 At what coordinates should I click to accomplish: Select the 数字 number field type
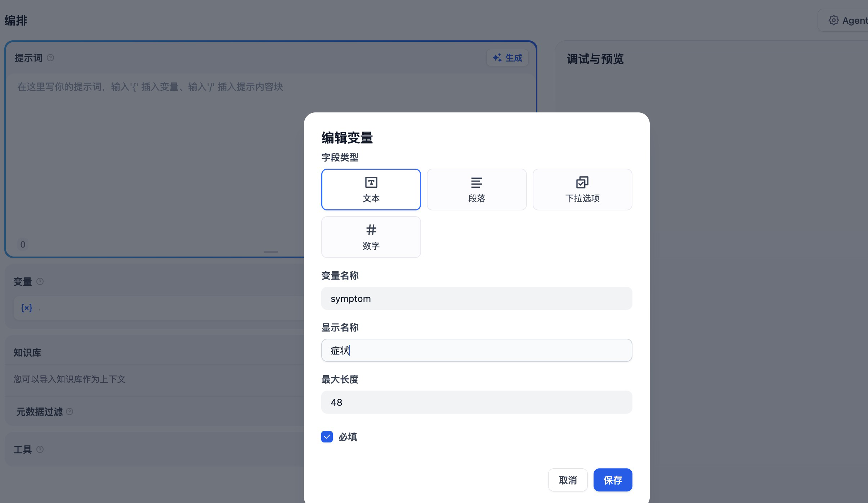click(x=371, y=237)
